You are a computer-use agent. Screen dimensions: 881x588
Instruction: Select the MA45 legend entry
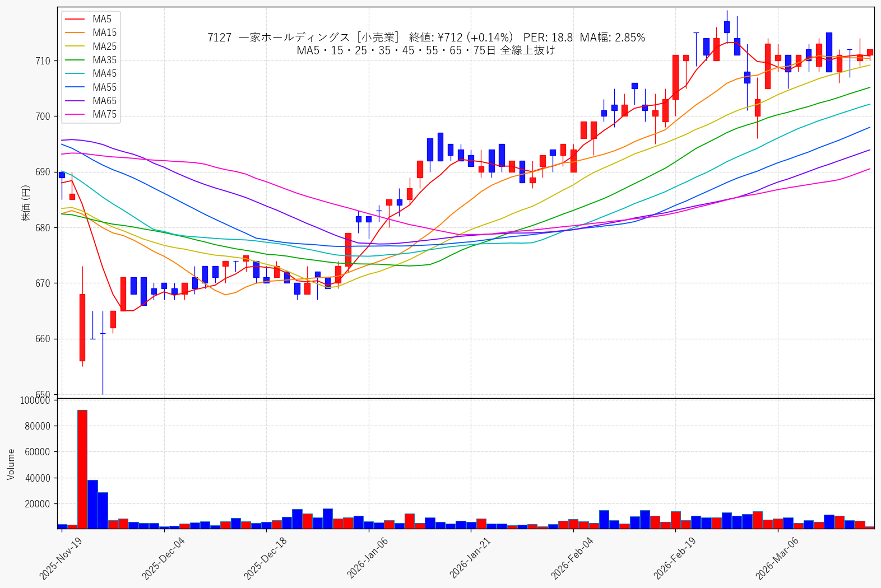point(91,73)
